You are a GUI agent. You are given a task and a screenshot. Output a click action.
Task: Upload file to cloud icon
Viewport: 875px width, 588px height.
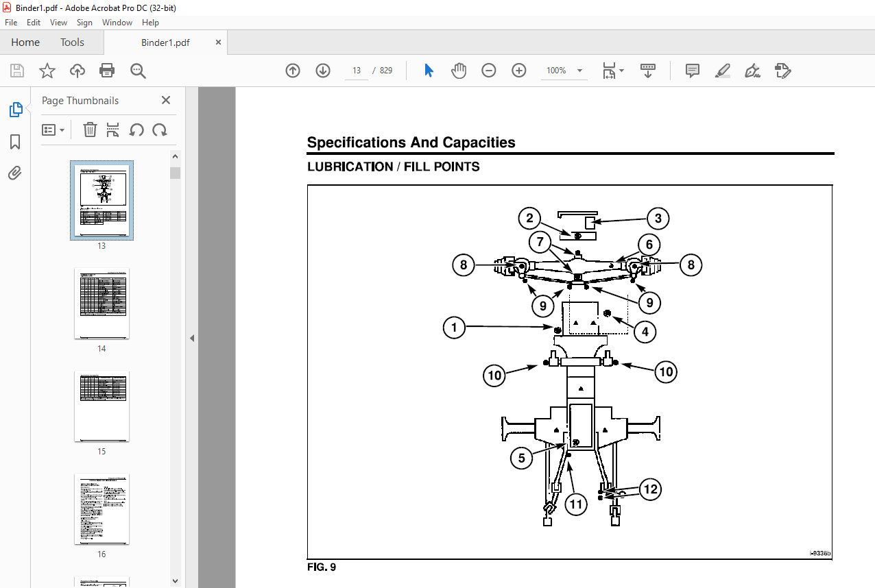click(x=77, y=71)
